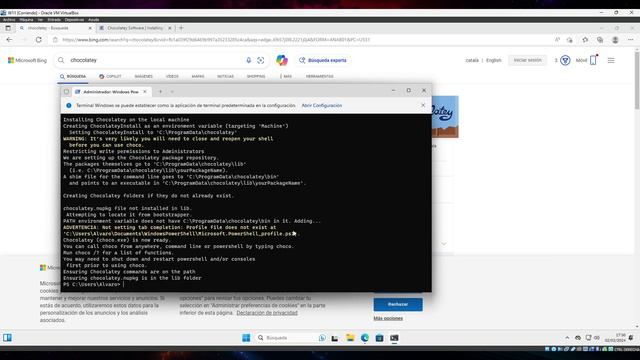Switch Bing language to English
The width and height of the screenshot is (640, 360).
click(x=493, y=60)
